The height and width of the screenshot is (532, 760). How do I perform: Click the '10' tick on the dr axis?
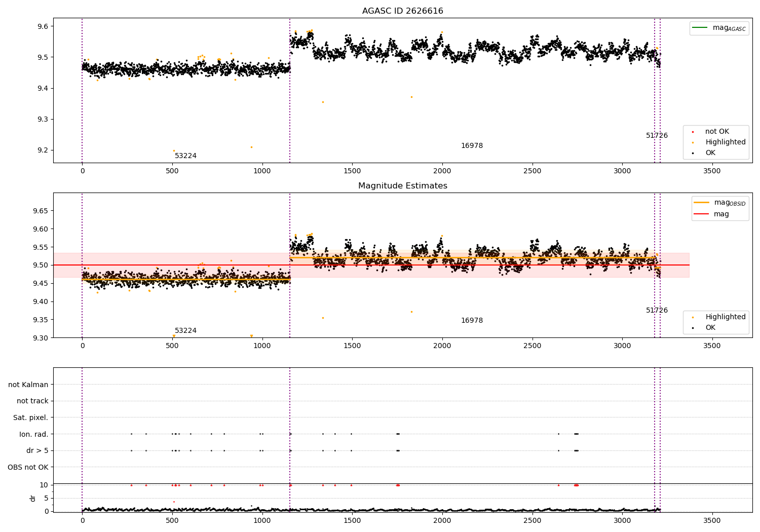pos(44,485)
